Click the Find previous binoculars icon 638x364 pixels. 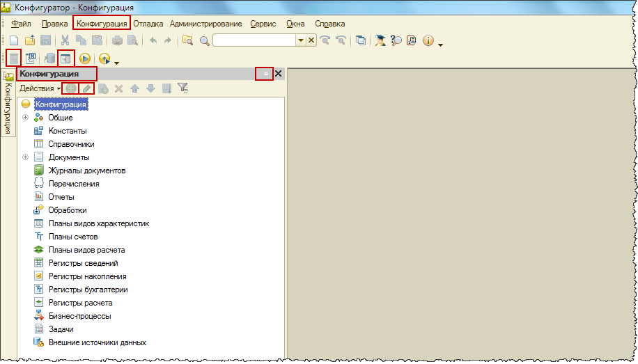(341, 40)
